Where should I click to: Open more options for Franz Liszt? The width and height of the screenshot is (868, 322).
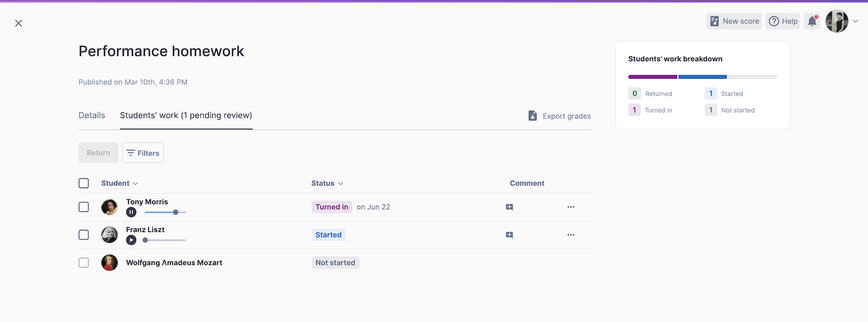(x=571, y=235)
